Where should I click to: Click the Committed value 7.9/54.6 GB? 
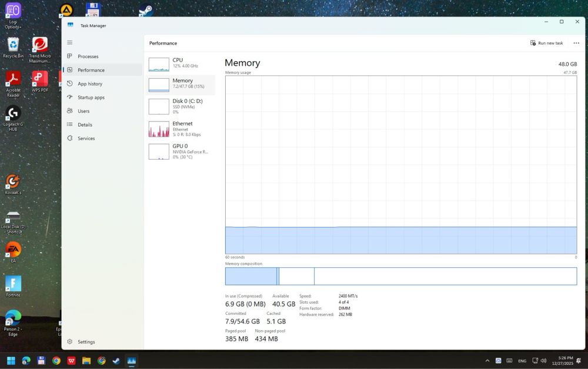(242, 321)
